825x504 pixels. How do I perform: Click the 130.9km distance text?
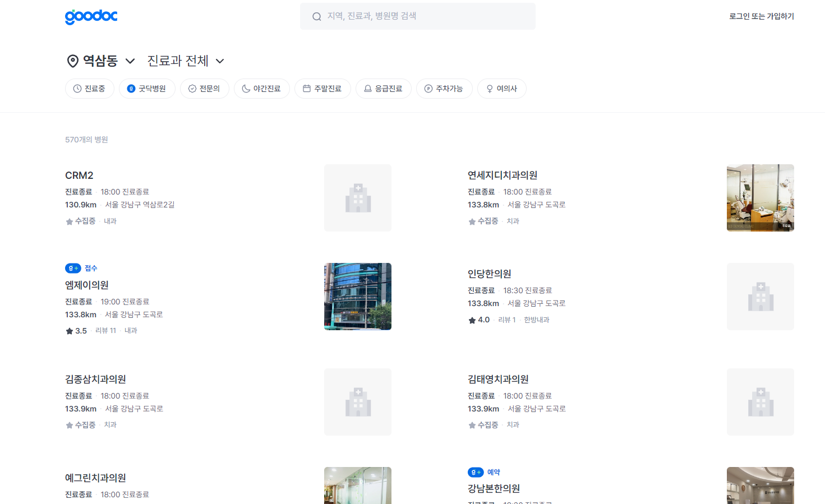[x=81, y=205]
